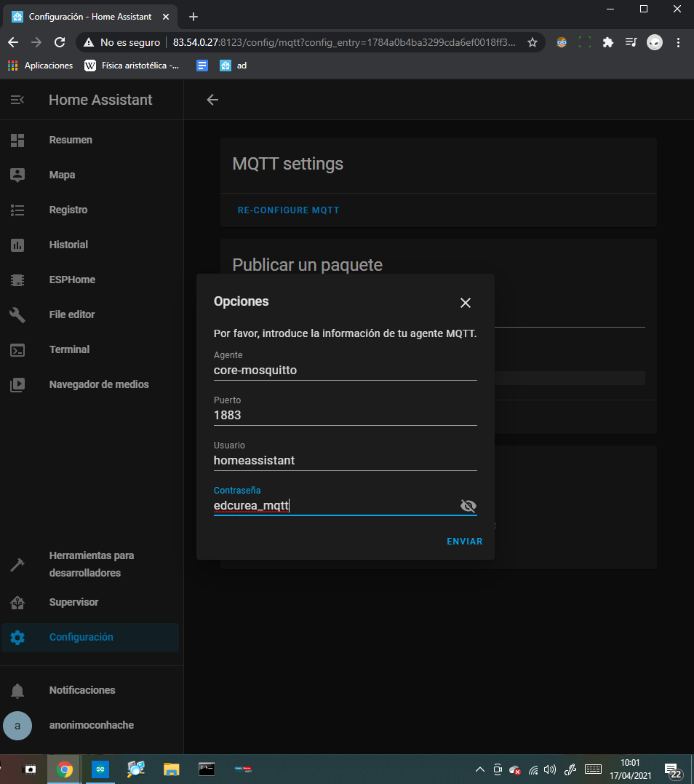Select the Usuario text field
Viewport: 694px width, 784px height.
coord(345,460)
